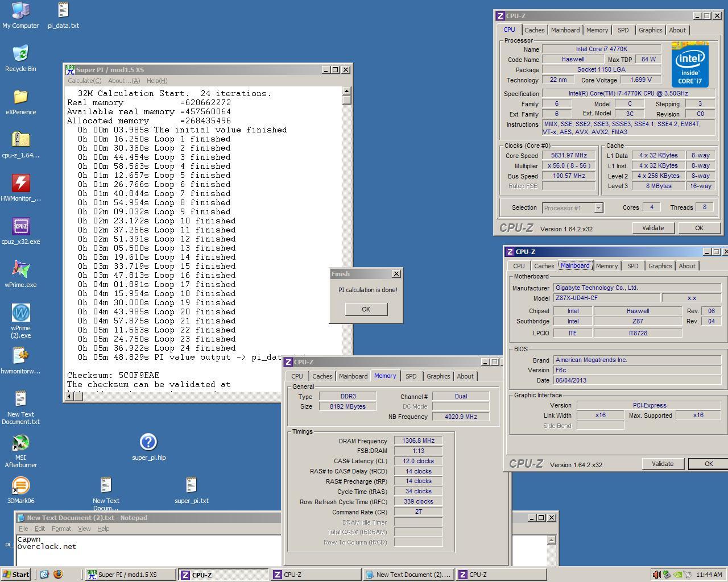728x582 pixels.
Task: Confirm PI calculation done with OK
Action: click(366, 309)
